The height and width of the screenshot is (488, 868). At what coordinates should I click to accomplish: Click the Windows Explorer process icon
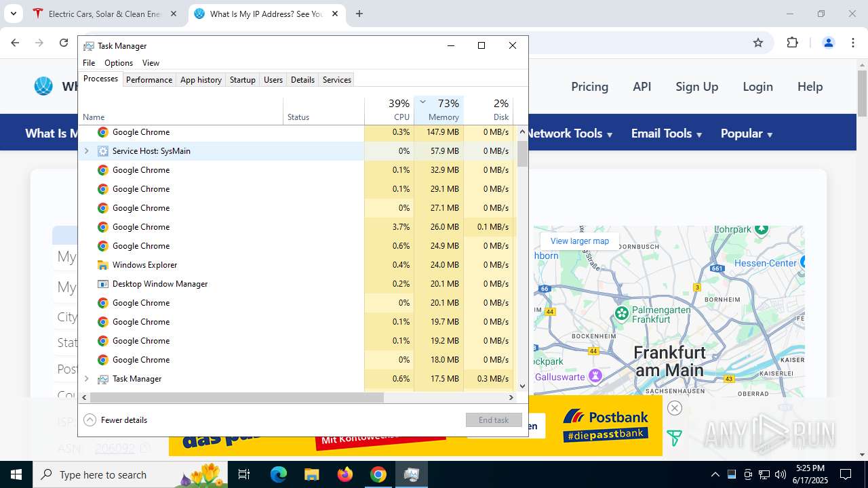click(103, 265)
